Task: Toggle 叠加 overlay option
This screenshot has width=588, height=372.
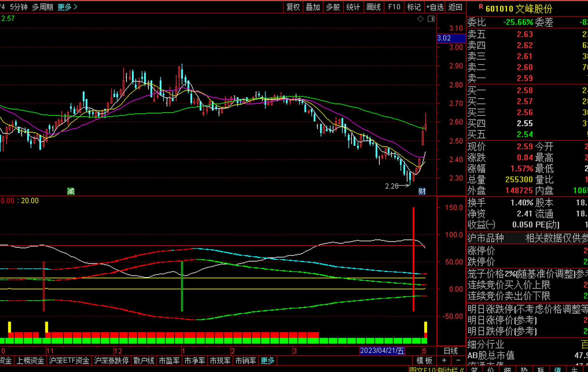Action: coord(313,7)
